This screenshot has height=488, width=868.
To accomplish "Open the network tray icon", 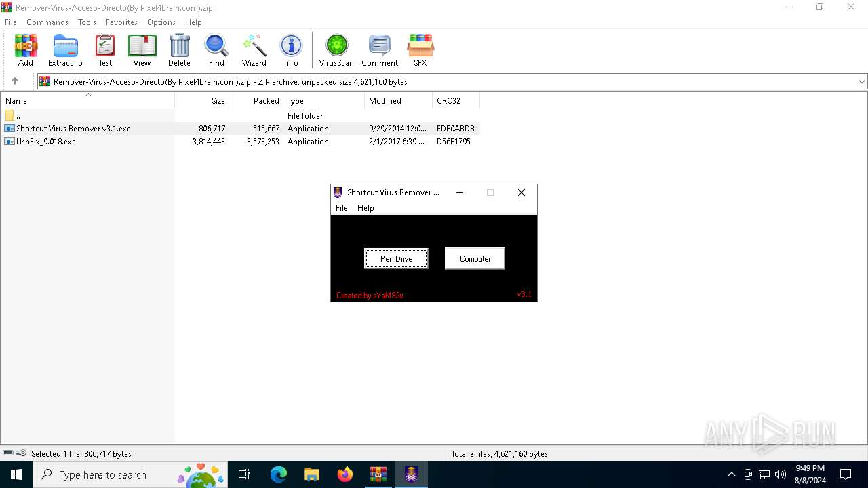I will 764,474.
